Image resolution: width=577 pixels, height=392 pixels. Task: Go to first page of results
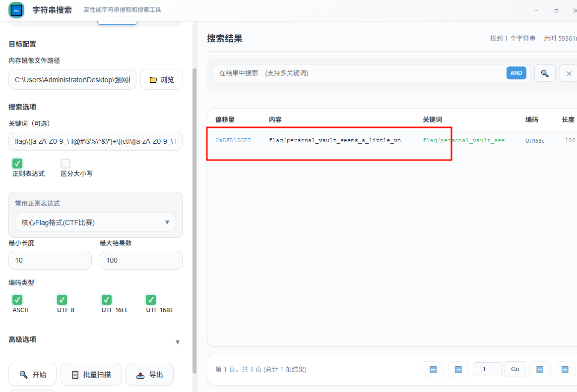[x=433, y=369]
